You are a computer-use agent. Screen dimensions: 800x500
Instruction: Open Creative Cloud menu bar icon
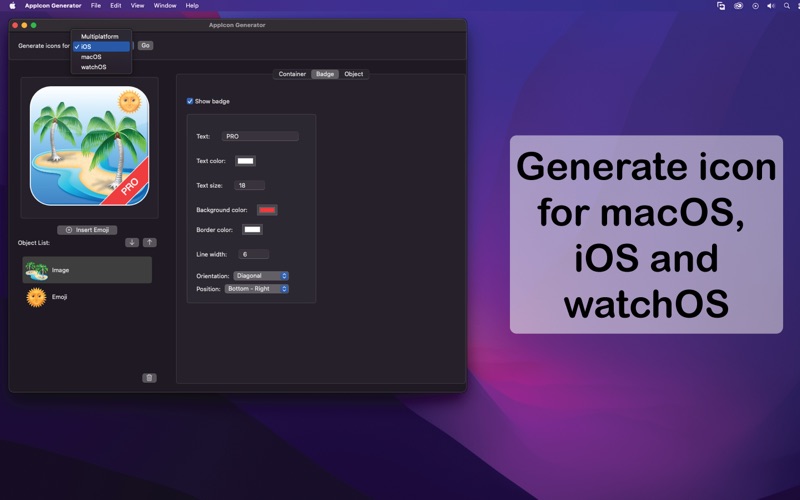coord(738,6)
